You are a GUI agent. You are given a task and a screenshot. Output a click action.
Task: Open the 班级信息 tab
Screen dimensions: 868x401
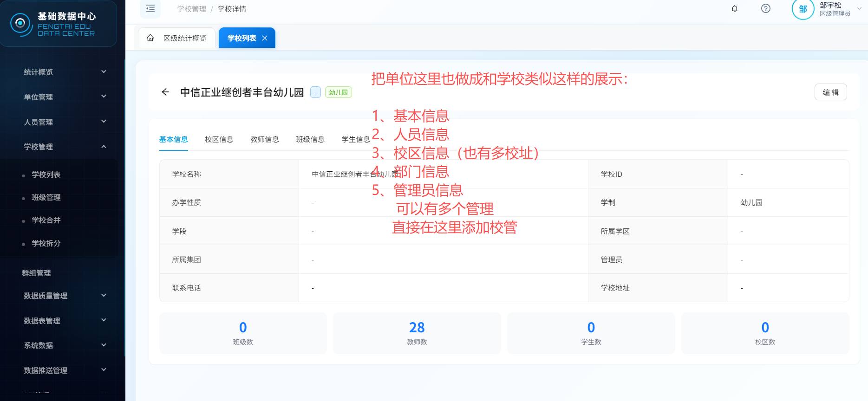coord(310,139)
